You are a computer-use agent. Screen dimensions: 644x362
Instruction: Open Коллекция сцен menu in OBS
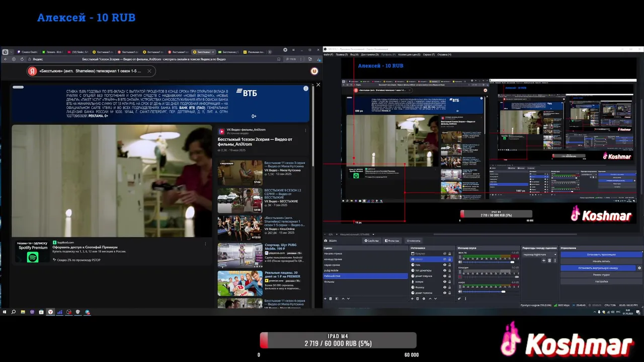(x=409, y=55)
